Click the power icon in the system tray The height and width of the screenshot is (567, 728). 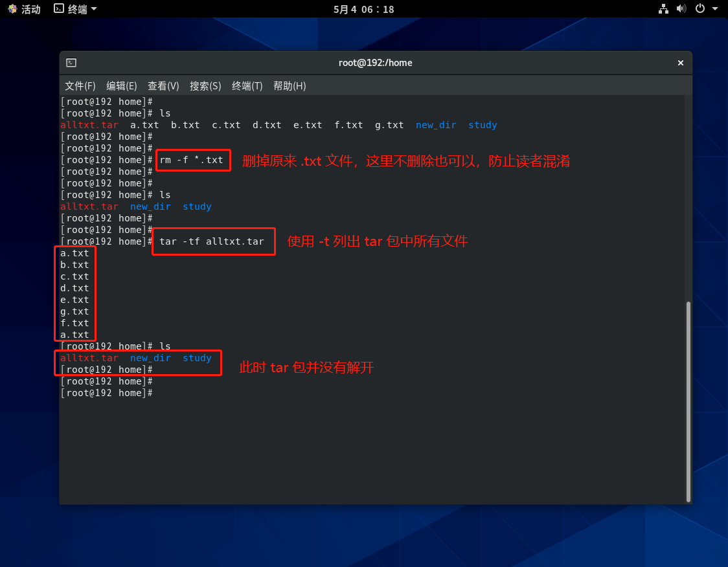click(700, 9)
